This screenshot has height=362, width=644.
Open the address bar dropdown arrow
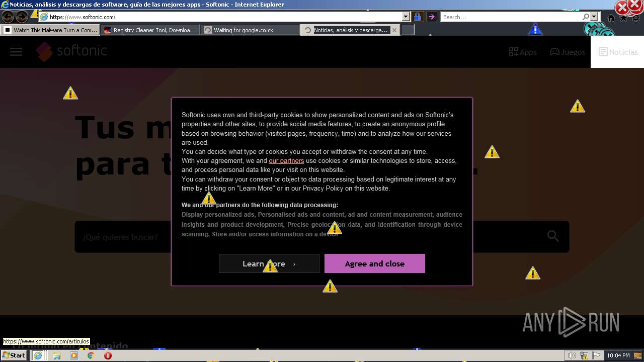tap(406, 17)
